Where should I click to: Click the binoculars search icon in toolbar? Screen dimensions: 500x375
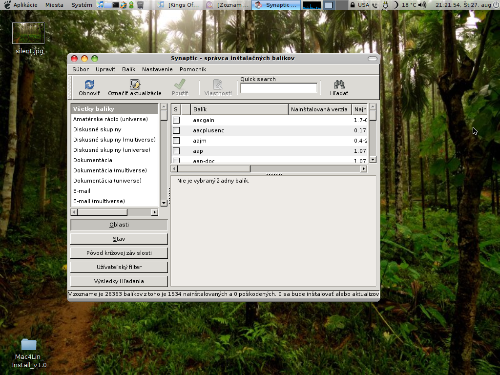pos(339,84)
